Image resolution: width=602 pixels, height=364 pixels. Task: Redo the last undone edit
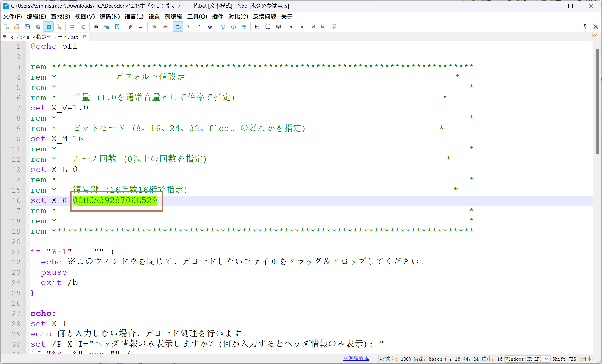click(83, 27)
